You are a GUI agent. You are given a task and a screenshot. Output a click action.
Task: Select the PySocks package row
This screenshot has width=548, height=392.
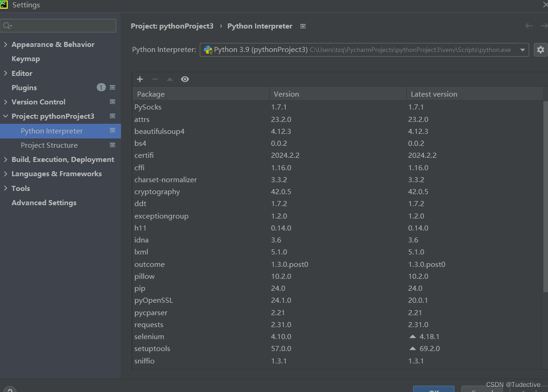(x=338, y=107)
